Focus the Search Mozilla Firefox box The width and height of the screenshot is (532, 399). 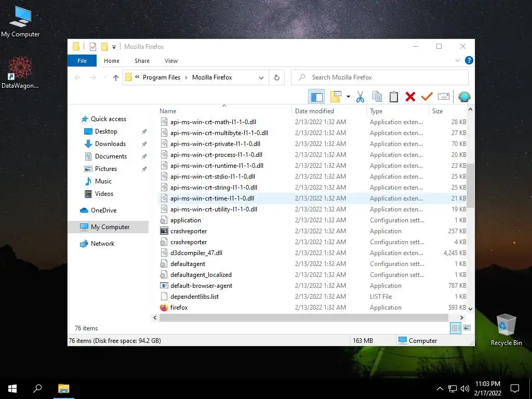click(380, 77)
